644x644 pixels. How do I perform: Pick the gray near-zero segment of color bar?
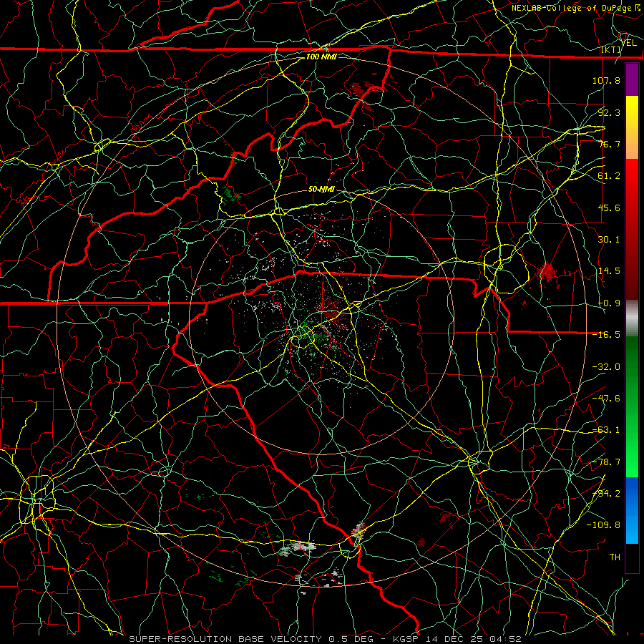(632, 318)
